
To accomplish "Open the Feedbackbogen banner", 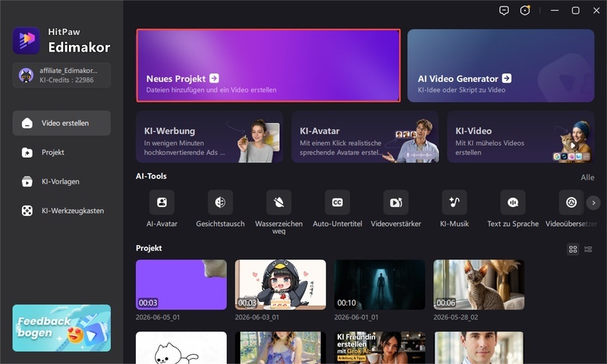I will [x=61, y=328].
